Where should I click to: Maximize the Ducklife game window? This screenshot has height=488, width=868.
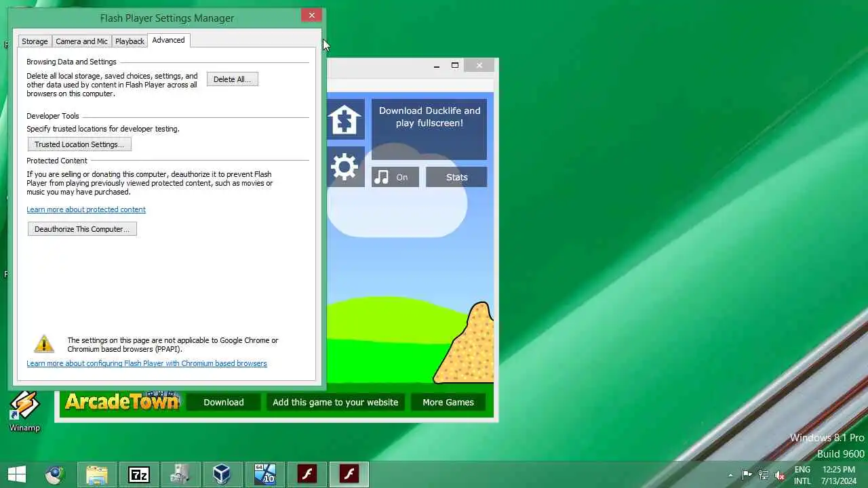coord(455,66)
